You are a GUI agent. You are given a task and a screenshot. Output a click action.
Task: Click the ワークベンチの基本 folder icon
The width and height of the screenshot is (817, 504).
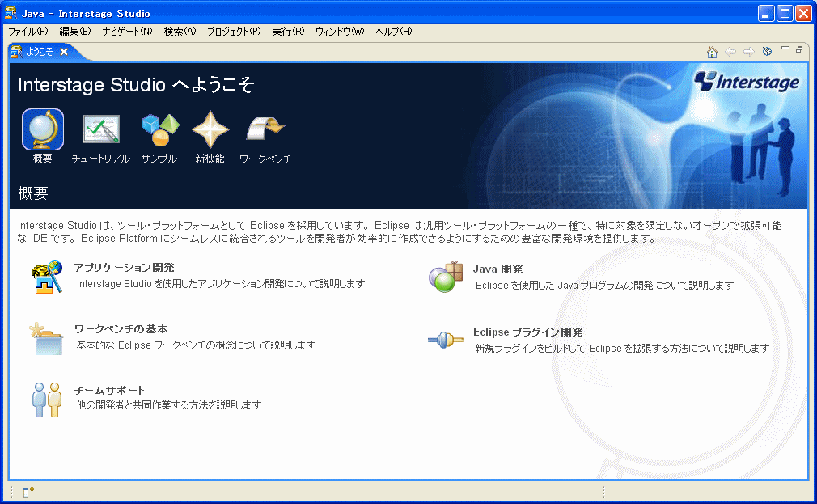(x=46, y=339)
